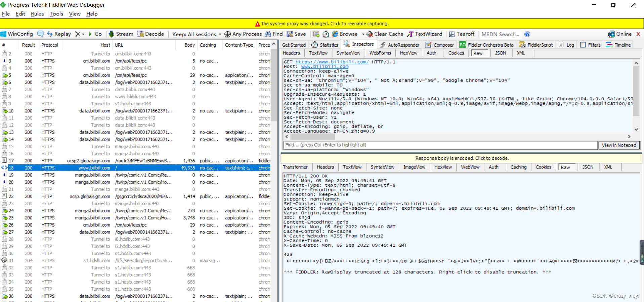This screenshot has width=644, height=302.
Task: Click the Host www.bilibili.com link
Action: click(325, 66)
